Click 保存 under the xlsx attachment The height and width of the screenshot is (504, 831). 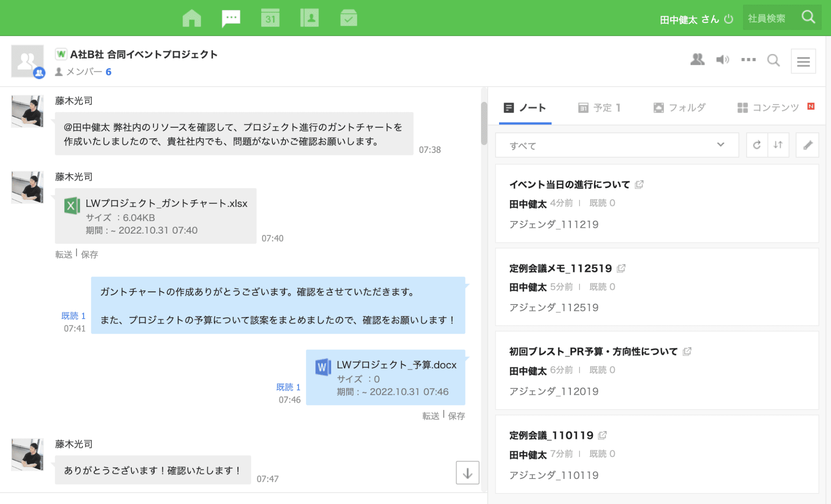[89, 255]
